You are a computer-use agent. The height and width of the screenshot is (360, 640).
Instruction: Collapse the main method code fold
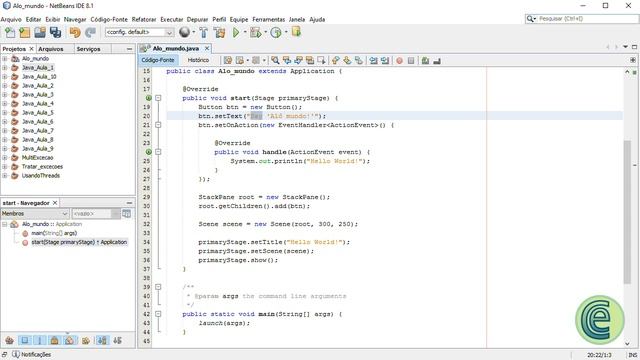(x=158, y=314)
